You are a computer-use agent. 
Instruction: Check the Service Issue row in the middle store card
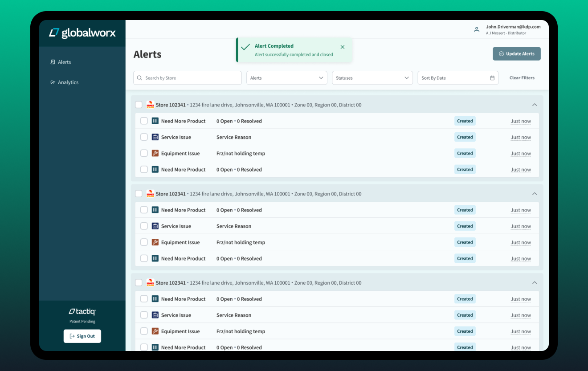[x=144, y=226]
